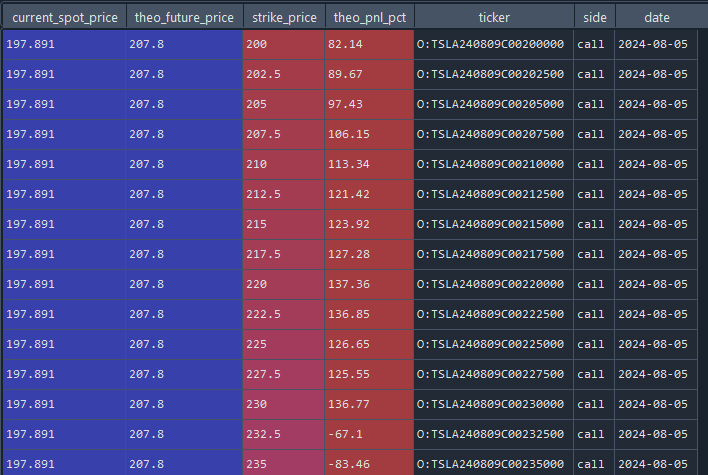Viewport: 708px width, 475px height.
Task: Click theo_pnl_pct value 136.85
Action: point(369,314)
